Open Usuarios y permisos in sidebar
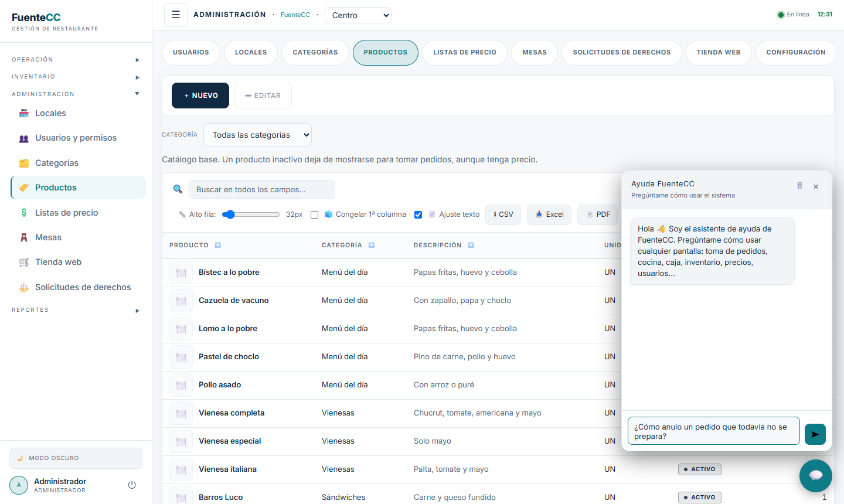 (78, 138)
